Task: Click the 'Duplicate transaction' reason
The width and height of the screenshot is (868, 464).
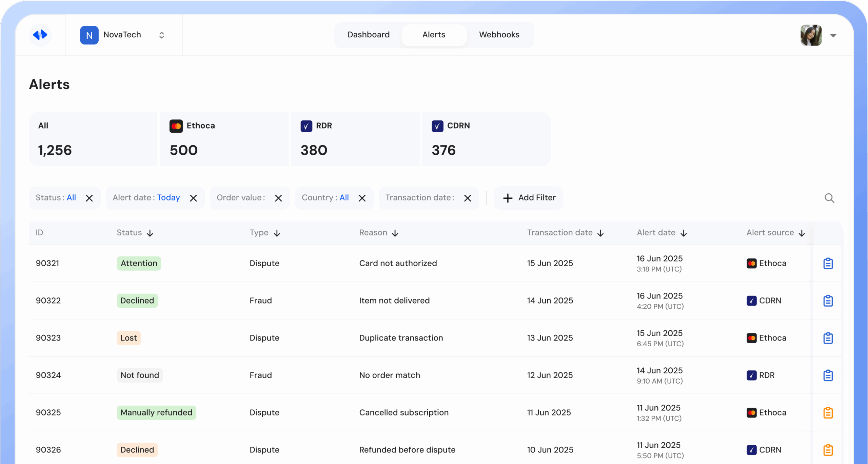Action: (401, 338)
